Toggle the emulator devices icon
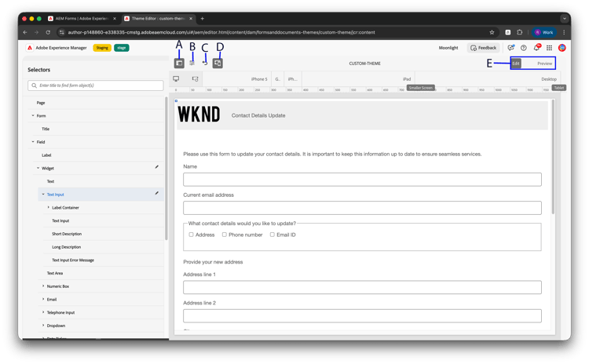 pos(218,63)
